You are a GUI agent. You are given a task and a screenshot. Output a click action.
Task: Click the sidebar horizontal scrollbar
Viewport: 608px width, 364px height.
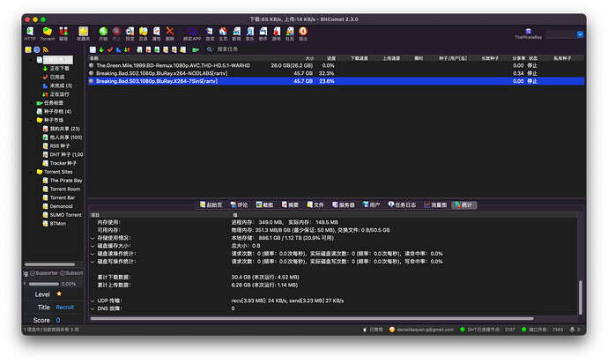click(x=49, y=264)
